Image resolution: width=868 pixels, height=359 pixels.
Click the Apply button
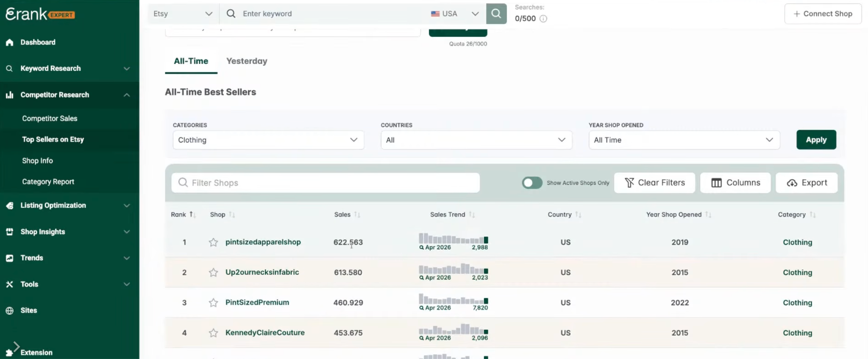[x=816, y=139]
